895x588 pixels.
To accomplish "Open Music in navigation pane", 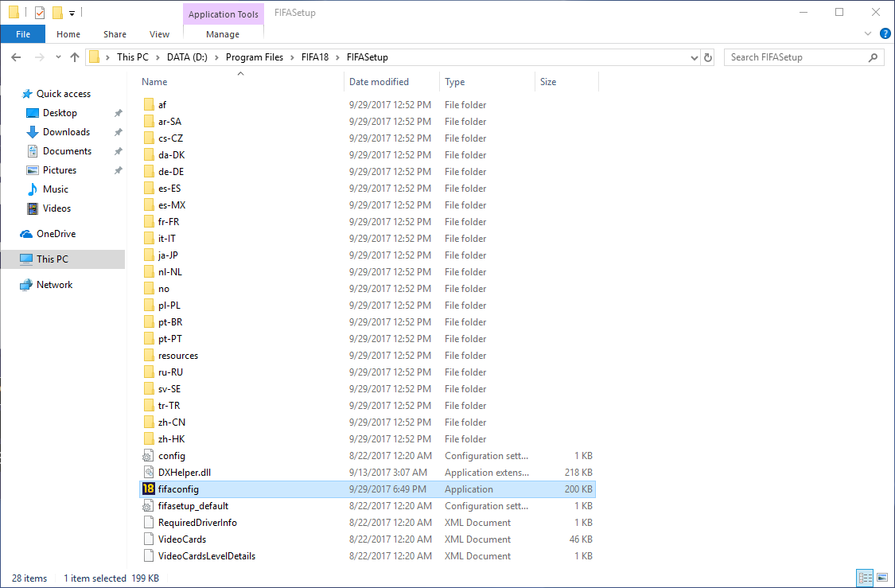I will (x=56, y=189).
